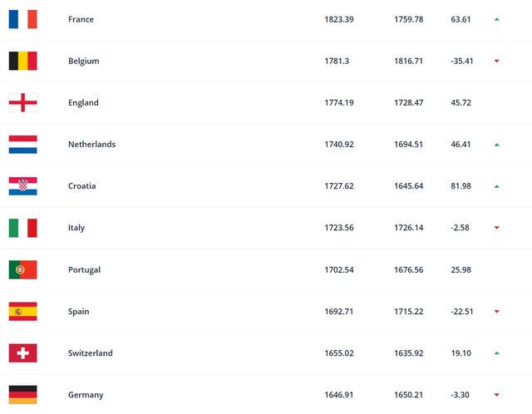Click Germany's total points 1646.91

pyautogui.click(x=339, y=395)
